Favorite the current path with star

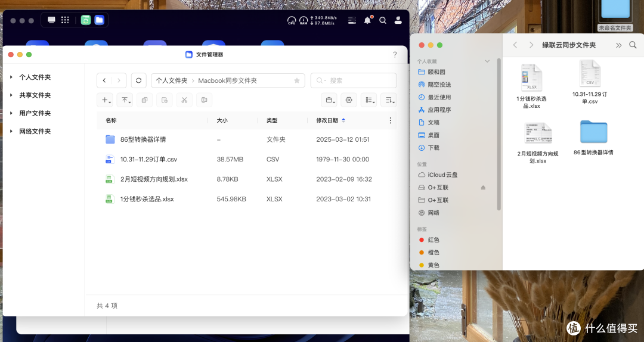point(297,80)
